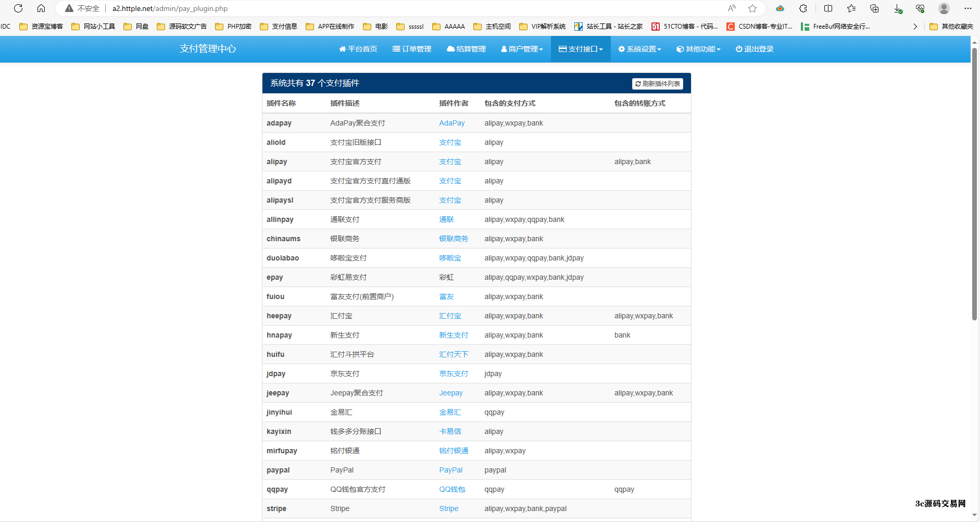Image resolution: width=980 pixels, height=522 pixels.
Task: Open the 主机空间 bookmark folder
Action: point(492,27)
